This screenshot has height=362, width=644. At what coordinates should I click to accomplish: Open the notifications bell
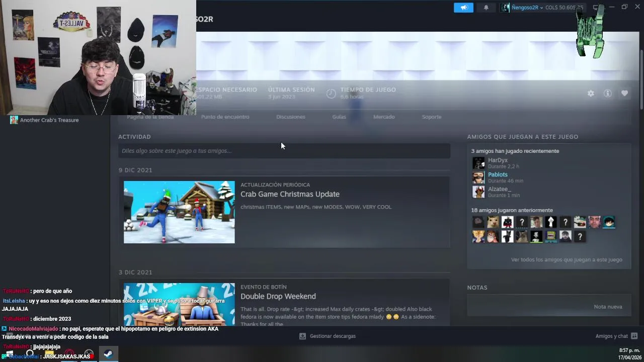point(486,8)
